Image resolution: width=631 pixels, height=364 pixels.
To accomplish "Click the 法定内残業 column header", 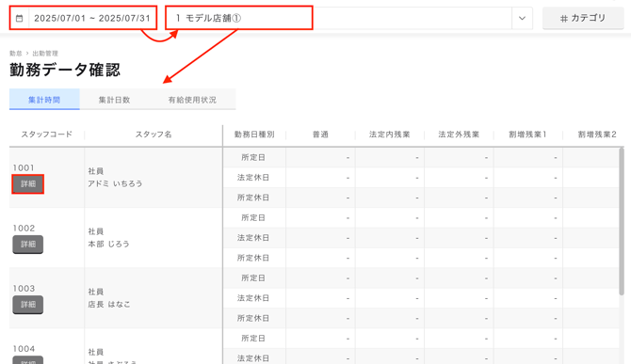I will click(x=390, y=135).
